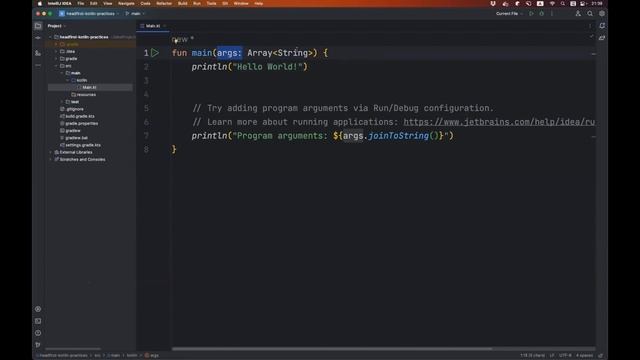
Task: Open Notifications bell icon on right stripe
Action: 602,26
